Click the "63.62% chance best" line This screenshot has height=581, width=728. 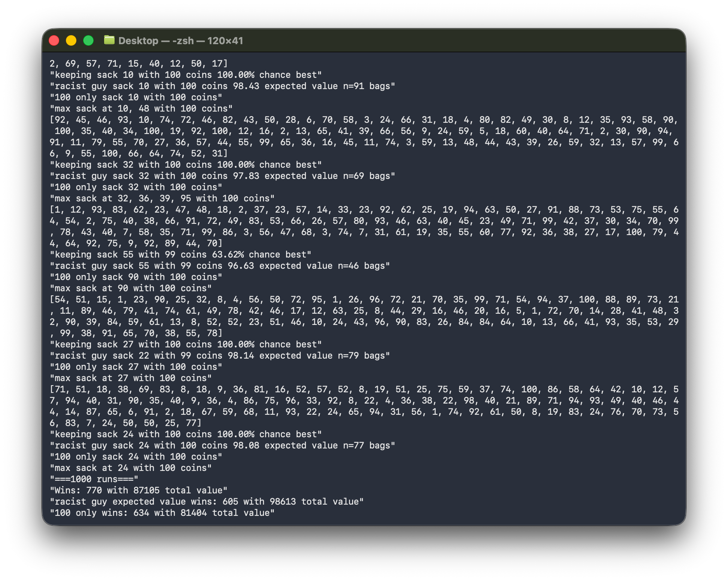181,255
